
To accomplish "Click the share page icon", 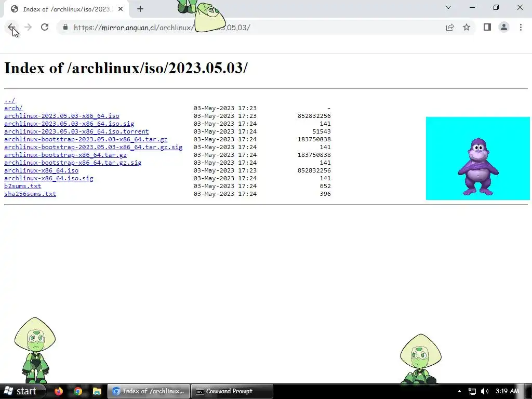I will [450, 28].
